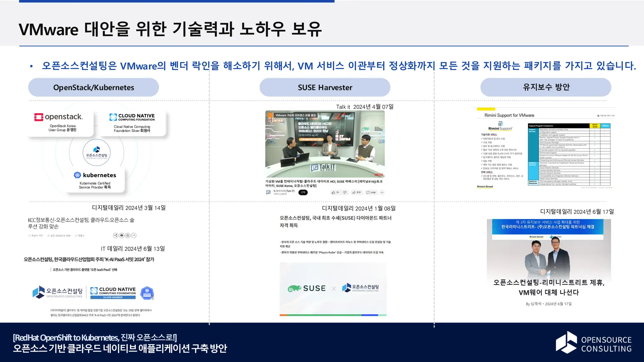Click the OPENSOURCE CONSULTING footer logo
The height and width of the screenshot is (362, 644).
coord(594,343)
